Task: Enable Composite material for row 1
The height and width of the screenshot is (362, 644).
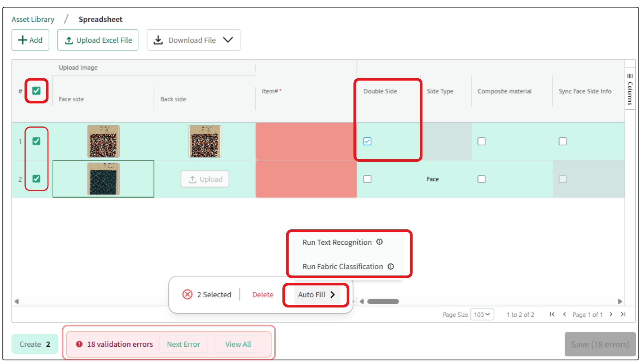Action: click(481, 141)
